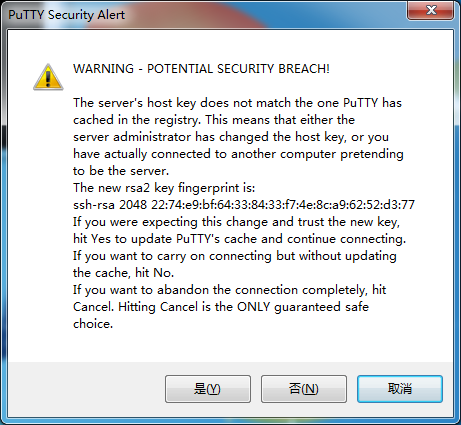The height and width of the screenshot is (425, 461).
Task: Click the "cached in the registry" text line
Action: coord(214,120)
